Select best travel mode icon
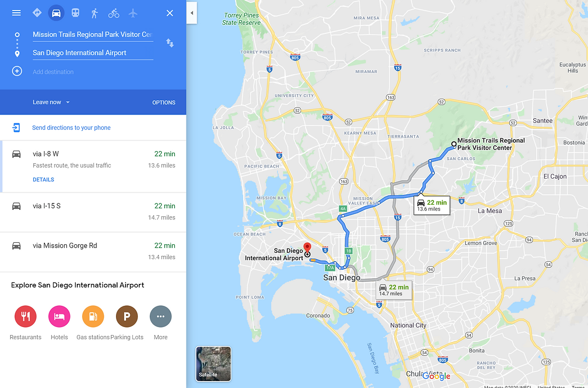 pos(37,13)
